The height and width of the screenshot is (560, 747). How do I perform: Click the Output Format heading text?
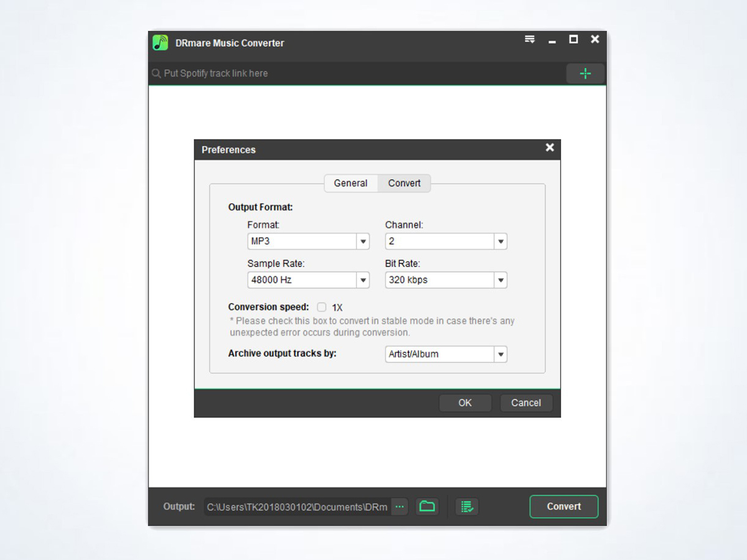coord(260,207)
